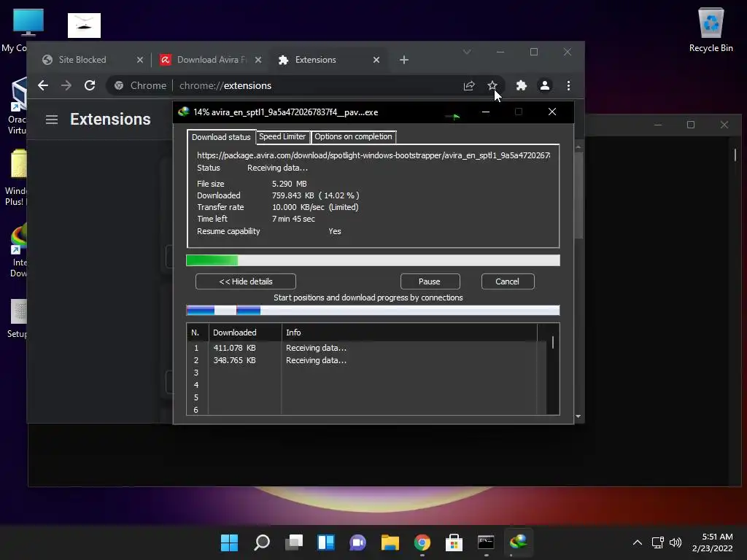Click Hide details button
The image size is (747, 560).
246,281
